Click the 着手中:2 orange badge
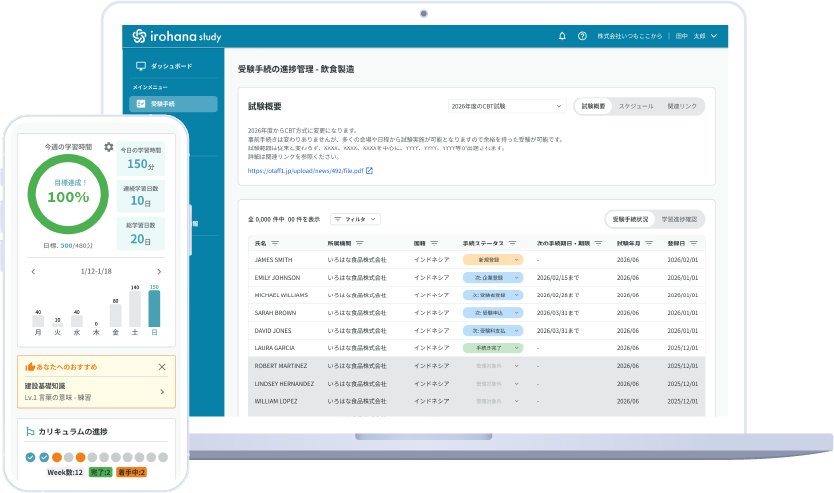This screenshot has height=493, width=834. point(131,472)
